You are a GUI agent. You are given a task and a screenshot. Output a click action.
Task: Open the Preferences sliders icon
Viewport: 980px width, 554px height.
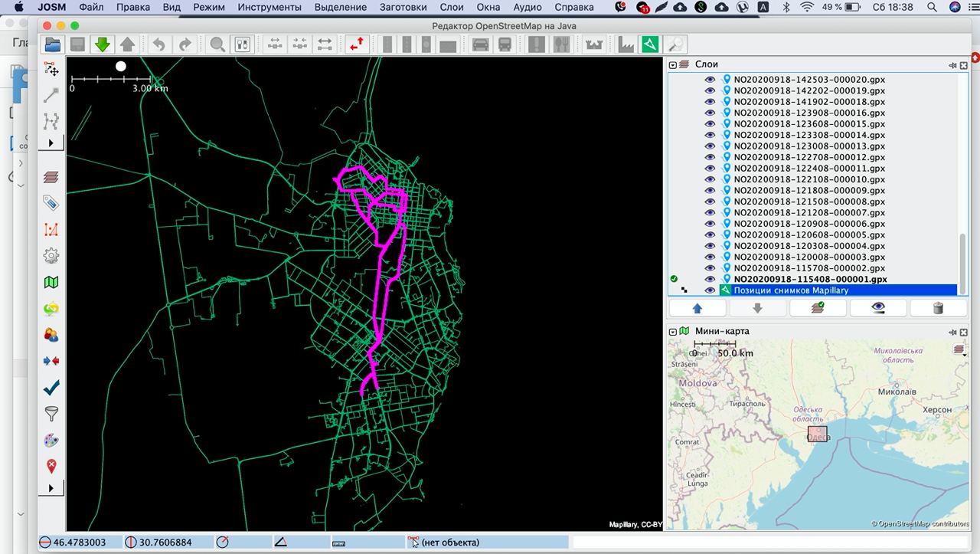tap(242, 44)
